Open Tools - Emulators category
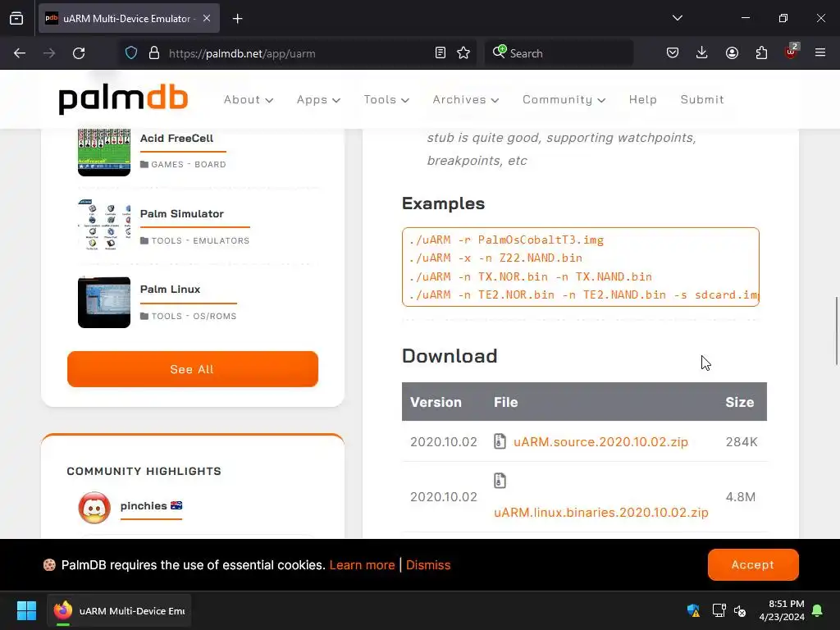This screenshot has height=630, width=840. tap(195, 240)
